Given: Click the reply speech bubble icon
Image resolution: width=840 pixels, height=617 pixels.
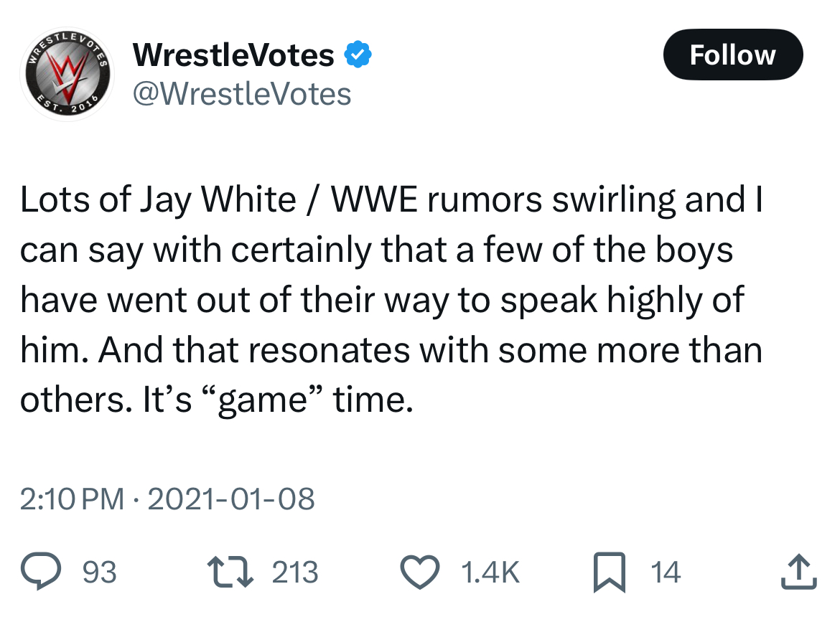Looking at the screenshot, I should click(54, 572).
